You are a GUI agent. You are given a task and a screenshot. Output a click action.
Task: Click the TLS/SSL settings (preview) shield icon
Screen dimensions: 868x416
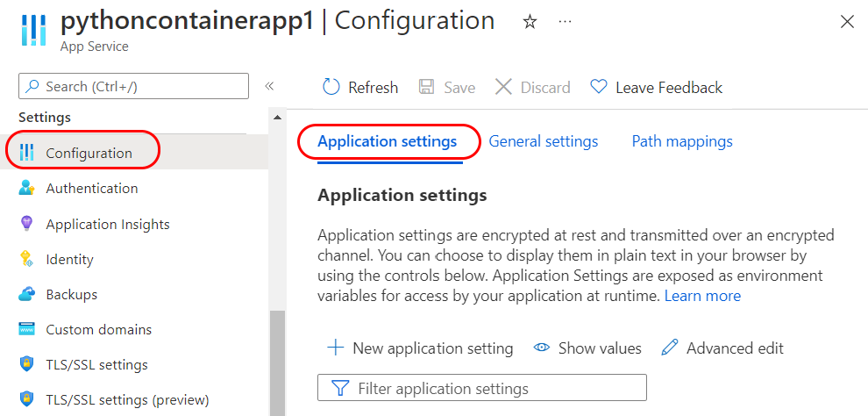[x=26, y=398]
